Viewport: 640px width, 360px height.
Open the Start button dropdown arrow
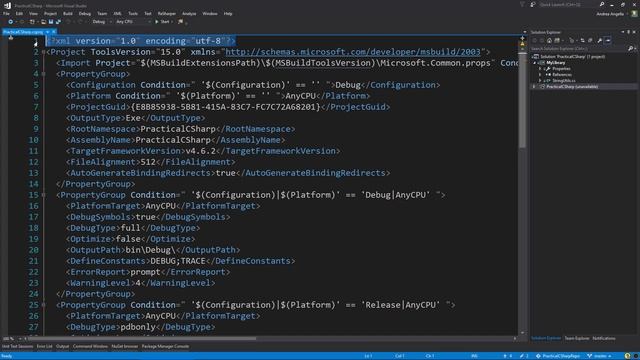(172, 22)
